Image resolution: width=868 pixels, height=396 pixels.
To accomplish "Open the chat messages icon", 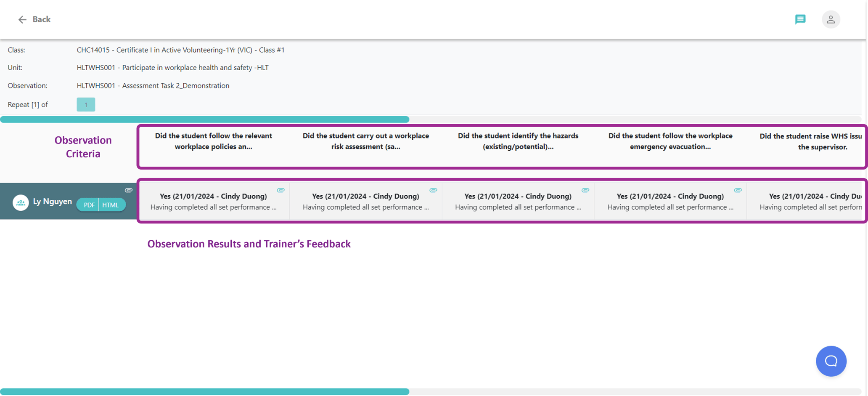I will [800, 19].
